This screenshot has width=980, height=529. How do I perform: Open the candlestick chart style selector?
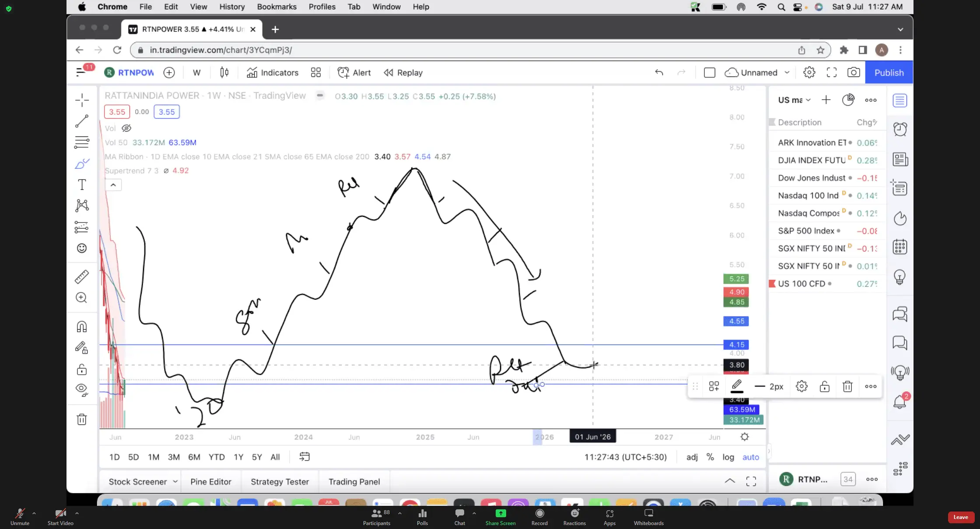[224, 73]
